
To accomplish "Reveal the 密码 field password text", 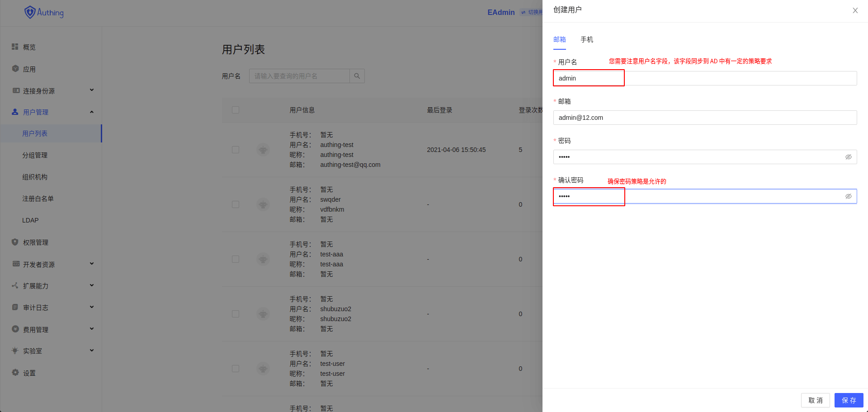I will tap(849, 156).
